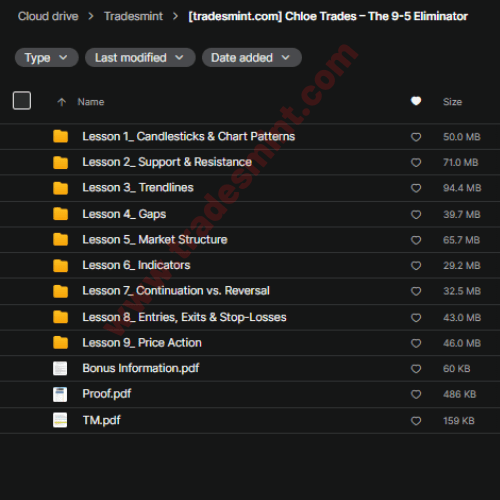Screen dimensions: 500x500
Task: Click the sort direction arrow beside Name
Action: click(x=62, y=102)
